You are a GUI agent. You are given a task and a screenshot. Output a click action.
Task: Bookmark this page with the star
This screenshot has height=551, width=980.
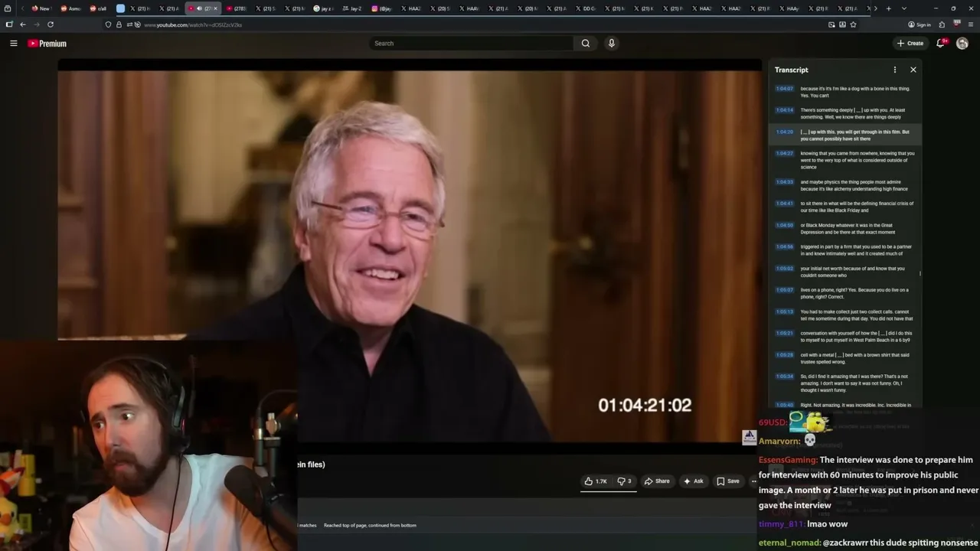[853, 24]
